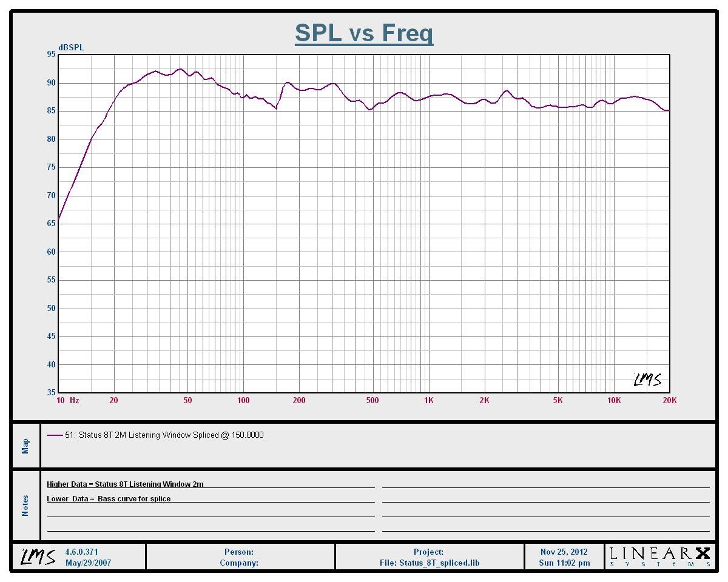728x582 pixels.
Task: Click the LMS watermark logo inside the graph
Action: [x=647, y=380]
